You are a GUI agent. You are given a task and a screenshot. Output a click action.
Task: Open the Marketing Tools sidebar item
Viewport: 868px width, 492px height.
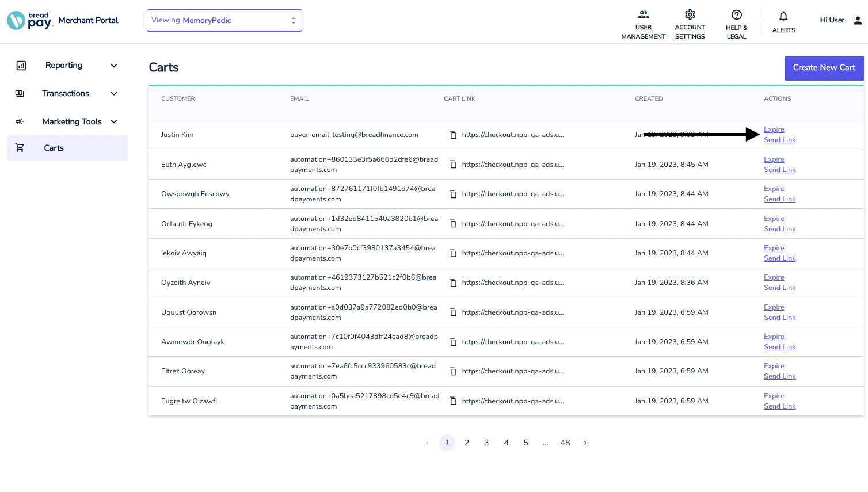(67, 121)
